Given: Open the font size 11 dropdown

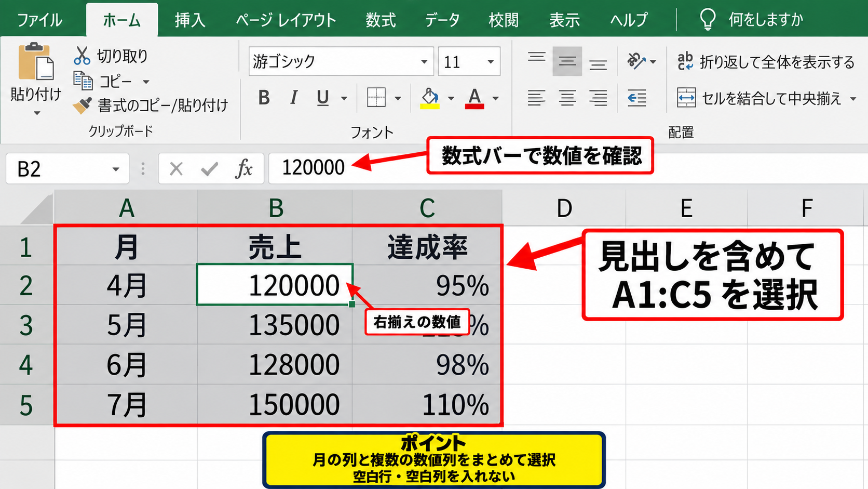Looking at the screenshot, I should tap(491, 62).
